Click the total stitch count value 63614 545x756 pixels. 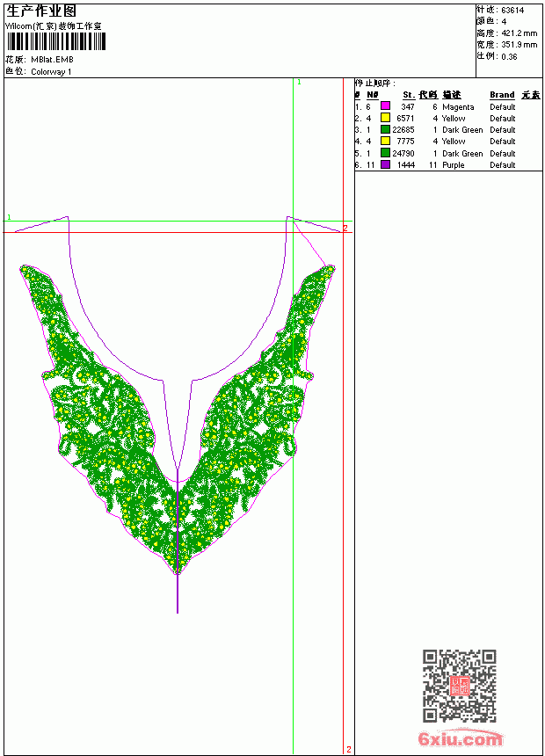coord(512,11)
